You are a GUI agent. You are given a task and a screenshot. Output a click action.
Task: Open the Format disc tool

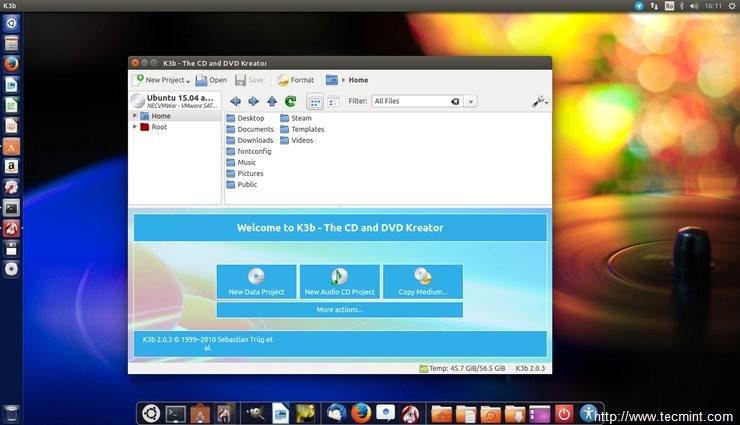point(295,80)
